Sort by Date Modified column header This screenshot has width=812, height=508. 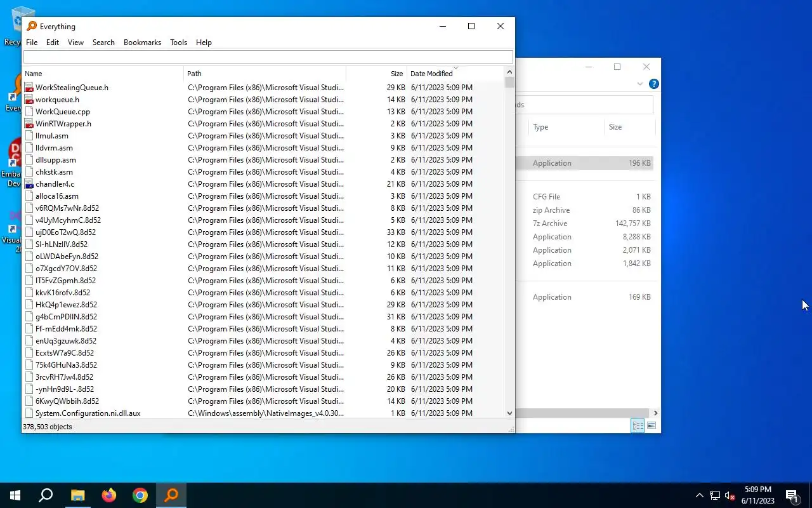click(455, 74)
